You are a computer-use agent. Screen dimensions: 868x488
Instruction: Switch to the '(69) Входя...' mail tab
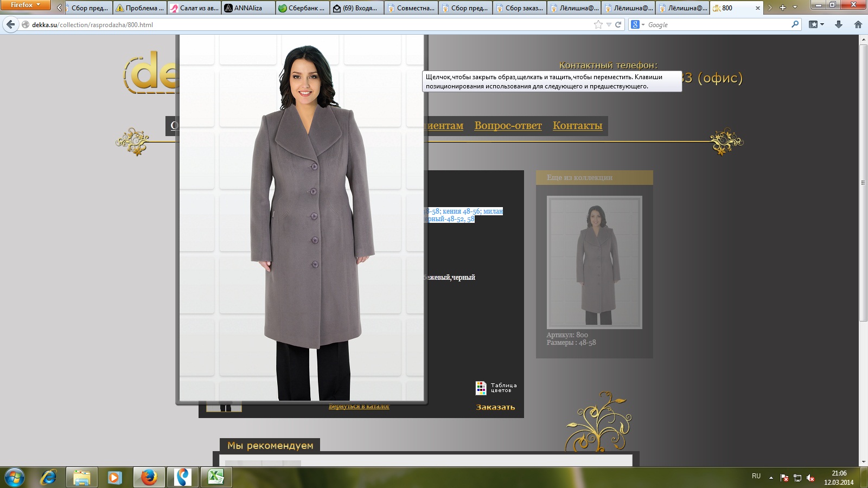[x=357, y=8]
